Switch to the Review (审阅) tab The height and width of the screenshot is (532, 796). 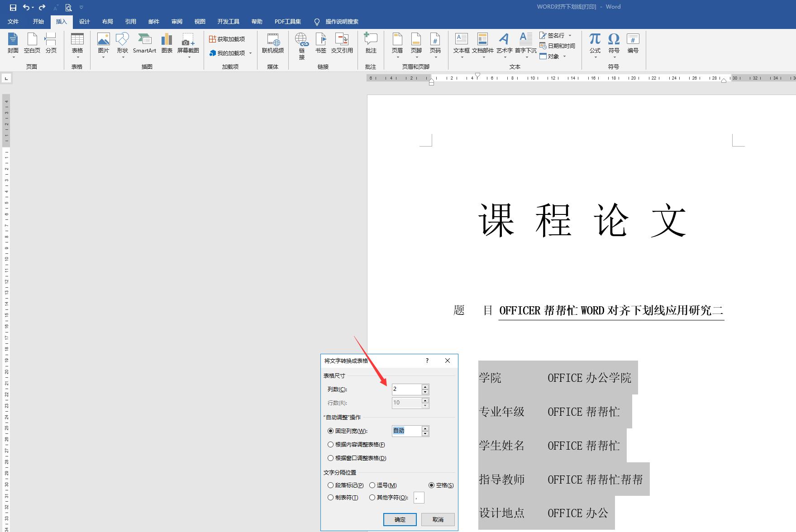pyautogui.click(x=176, y=21)
